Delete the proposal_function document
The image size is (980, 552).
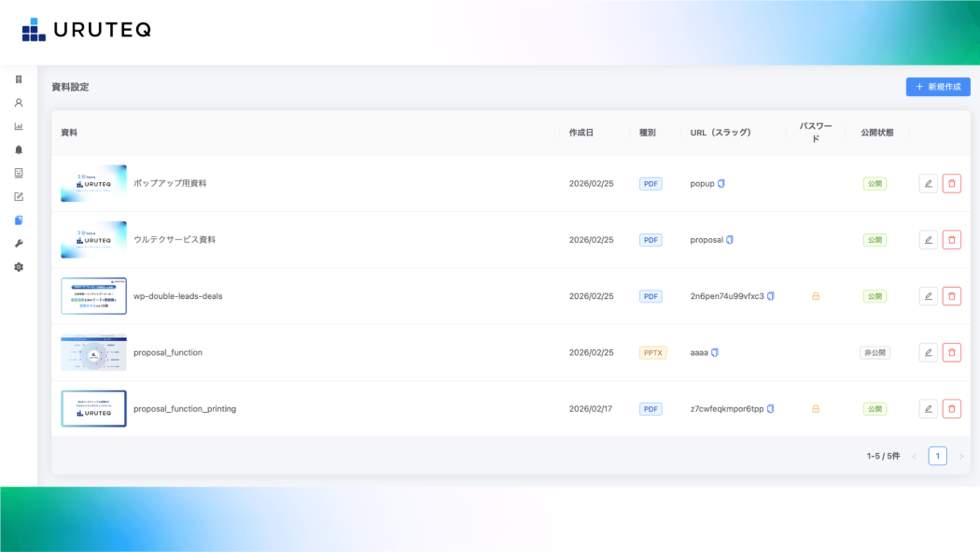[x=951, y=353]
